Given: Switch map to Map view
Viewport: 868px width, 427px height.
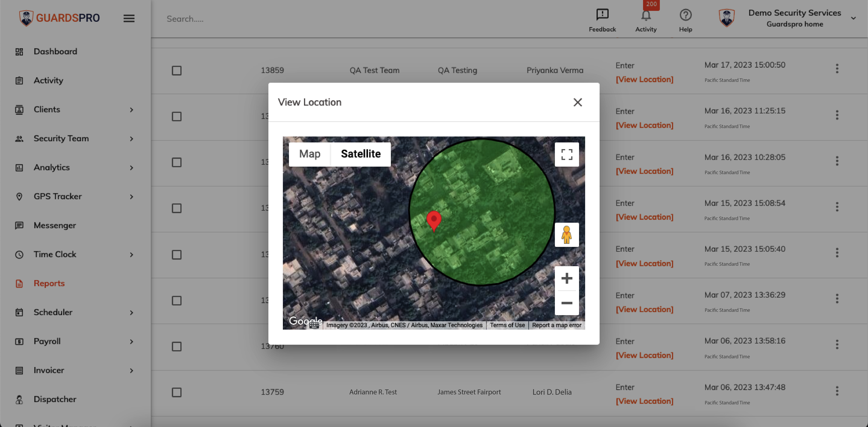Looking at the screenshot, I should click(310, 154).
